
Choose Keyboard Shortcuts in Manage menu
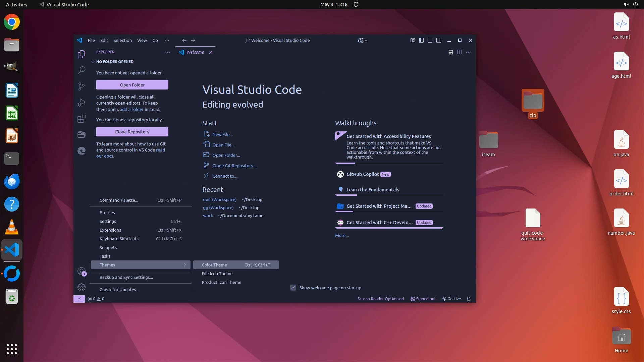[119, 239]
